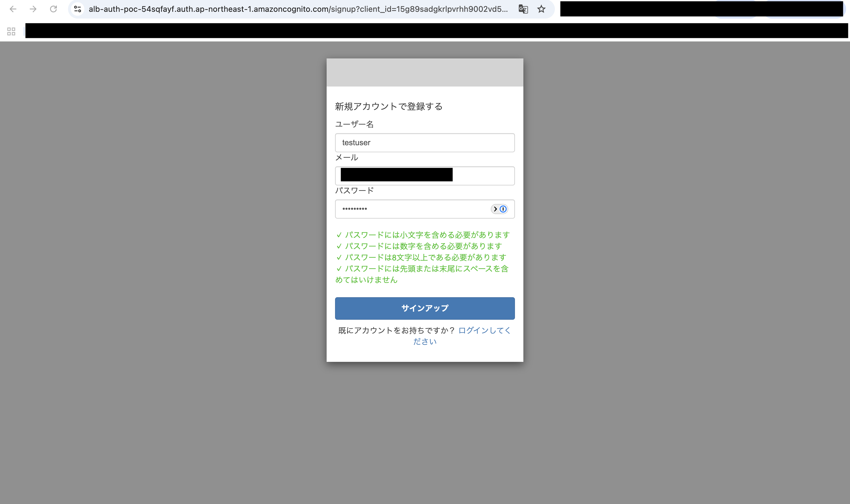Click the 8文字以上である必要があります requirement
850x504 pixels.
click(x=421, y=257)
